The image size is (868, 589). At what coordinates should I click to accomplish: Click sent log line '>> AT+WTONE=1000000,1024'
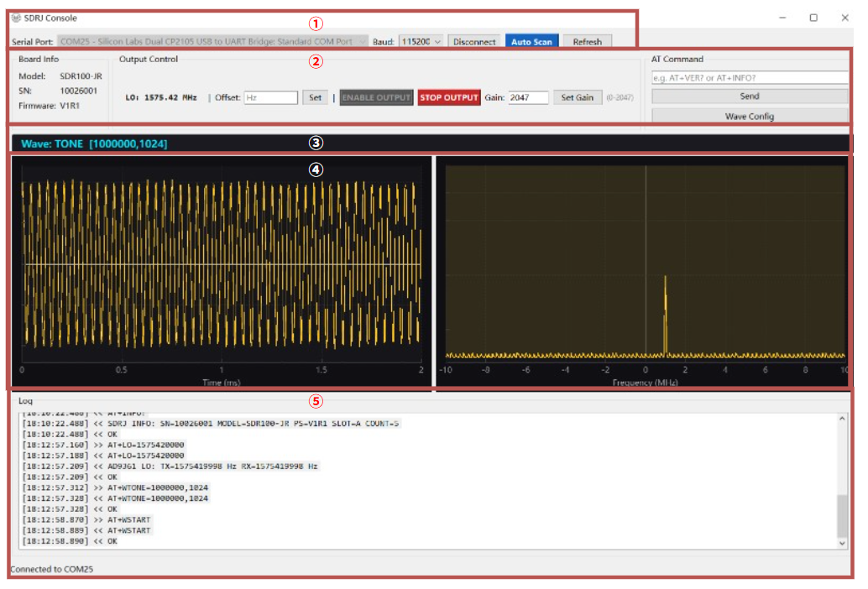(115, 487)
